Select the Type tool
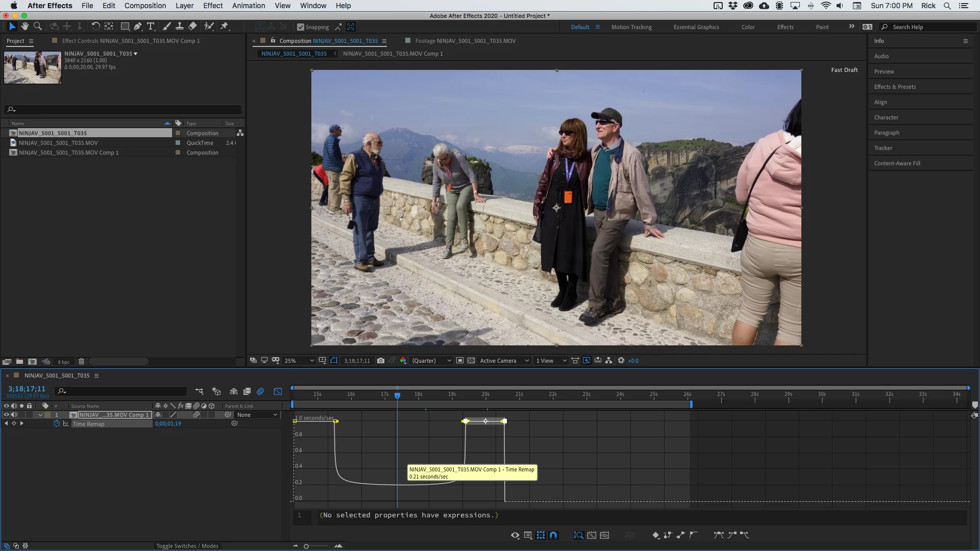The image size is (980, 551). point(151,27)
